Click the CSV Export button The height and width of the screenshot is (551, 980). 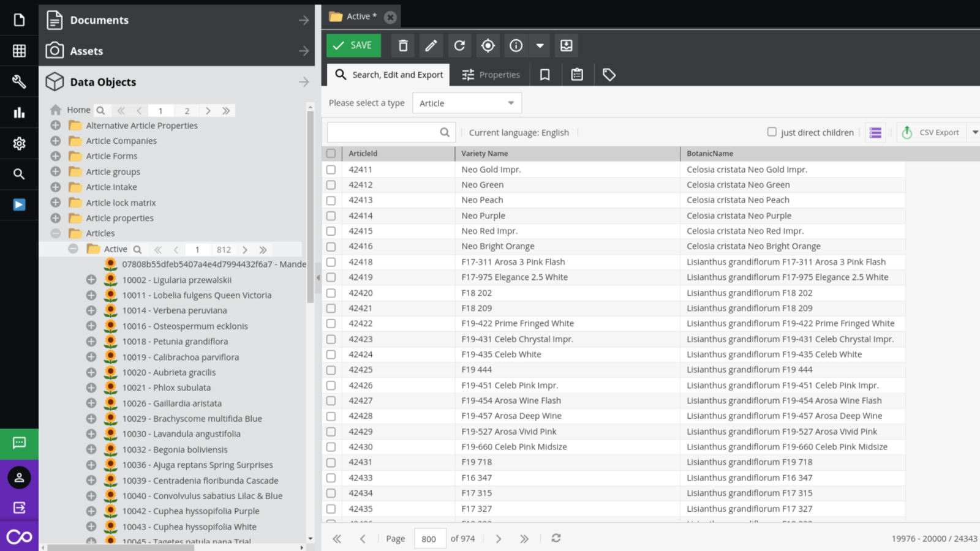[931, 132]
